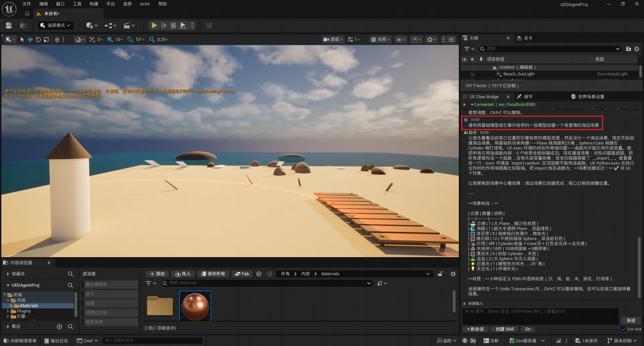Screen dimensions: 644x346
Task: Click the 创建 Skill button
Action: click(x=504, y=329)
